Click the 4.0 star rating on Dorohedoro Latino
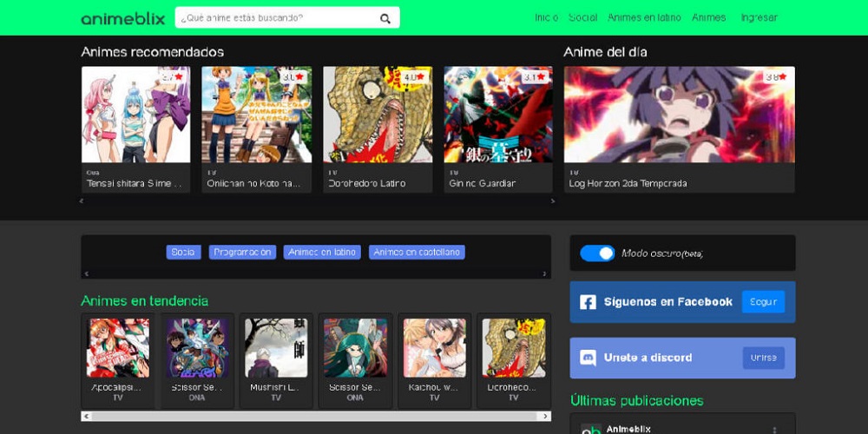868x434 pixels. [413, 77]
